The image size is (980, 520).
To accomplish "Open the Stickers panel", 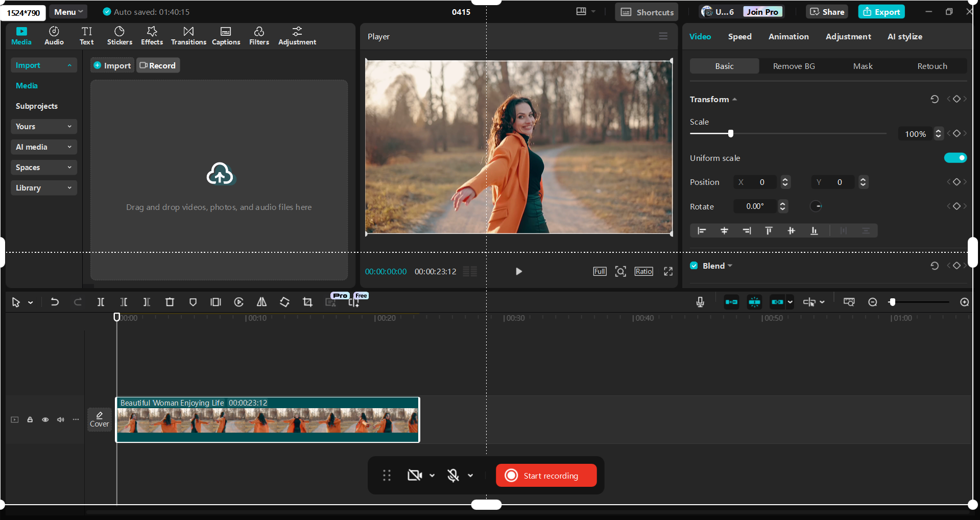I will 119,36.
